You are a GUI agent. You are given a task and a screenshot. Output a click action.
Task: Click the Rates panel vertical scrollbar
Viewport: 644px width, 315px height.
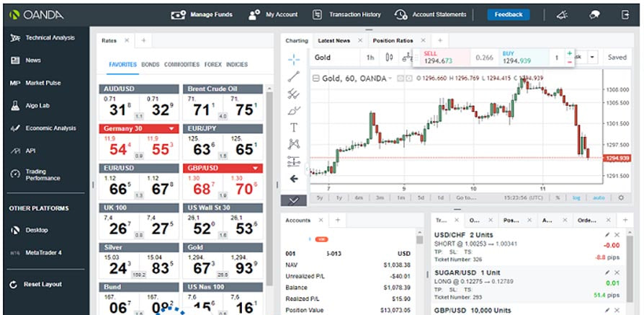[x=270, y=188]
